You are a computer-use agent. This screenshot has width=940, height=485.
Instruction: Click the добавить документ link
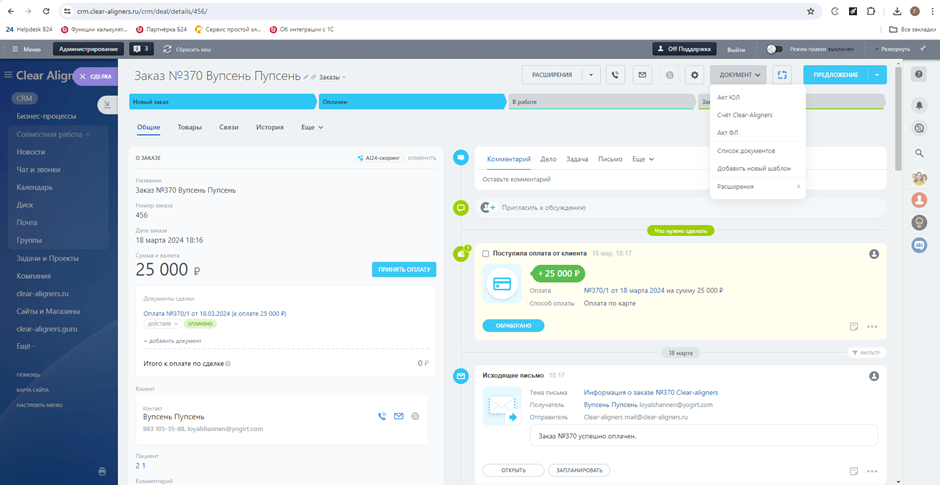pos(173,341)
